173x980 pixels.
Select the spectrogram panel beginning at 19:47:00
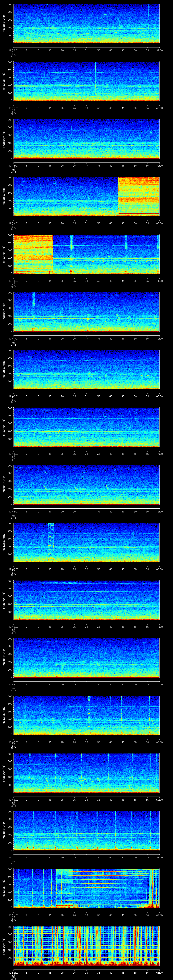coord(86,658)
